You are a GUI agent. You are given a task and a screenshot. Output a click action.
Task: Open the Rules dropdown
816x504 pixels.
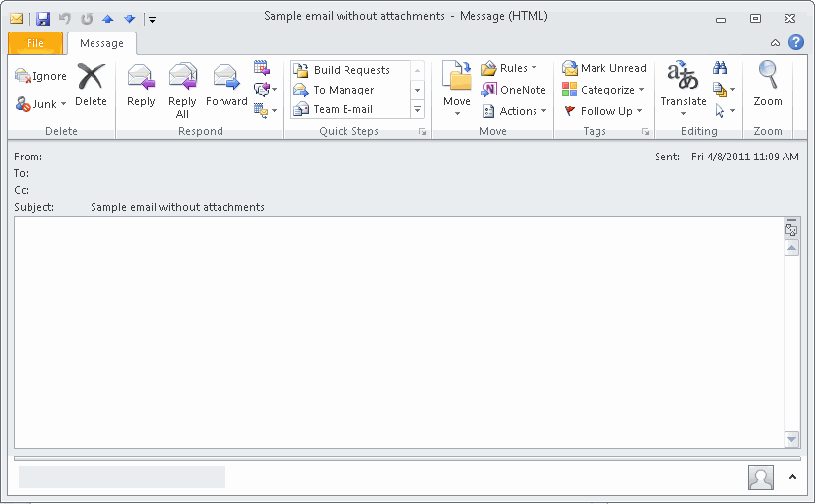coord(509,68)
